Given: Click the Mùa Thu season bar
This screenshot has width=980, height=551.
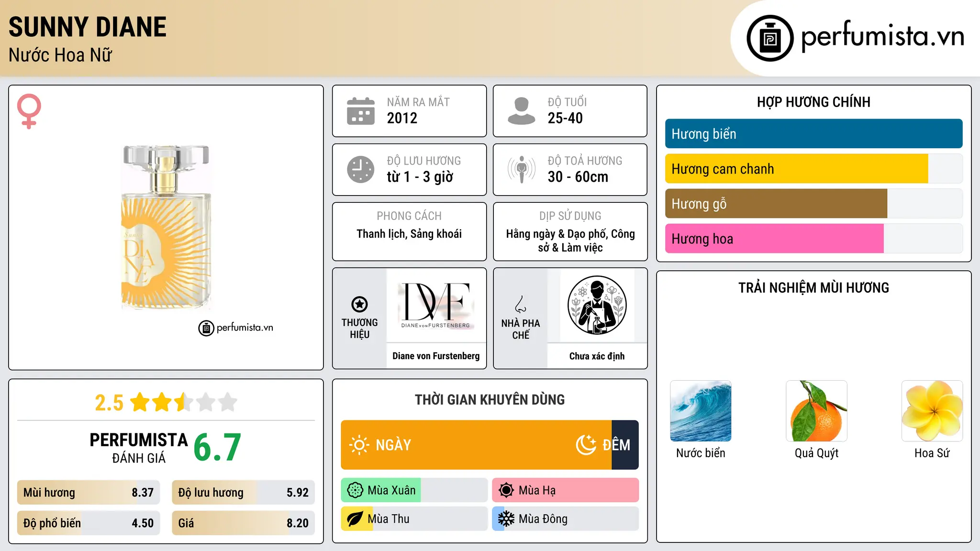Looking at the screenshot, I should coord(414,519).
